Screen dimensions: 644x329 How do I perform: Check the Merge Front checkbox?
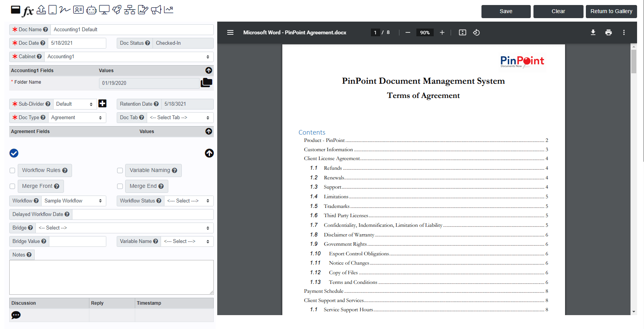coord(12,186)
